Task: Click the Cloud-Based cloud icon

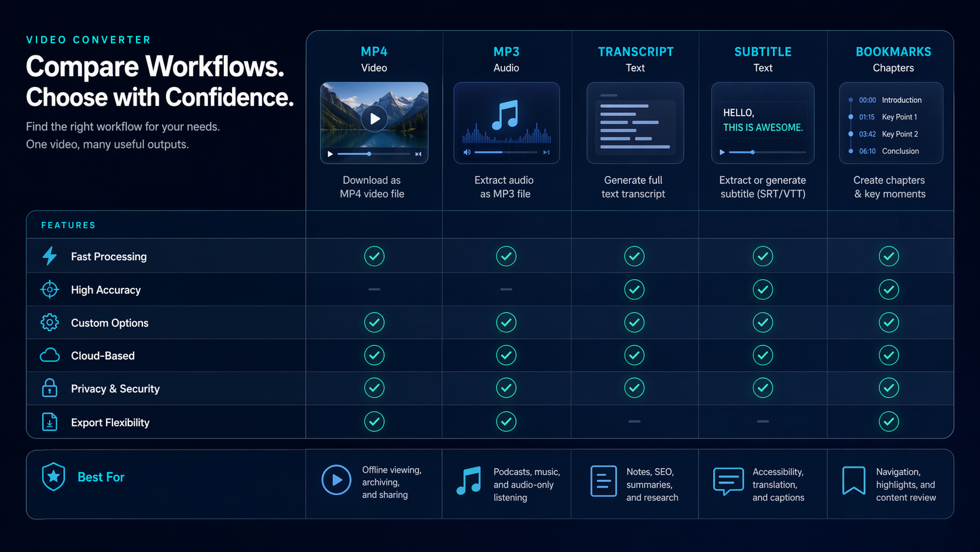Action: coord(50,355)
